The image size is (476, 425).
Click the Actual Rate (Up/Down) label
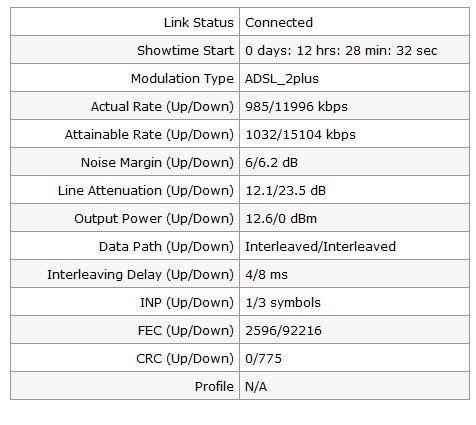pyautogui.click(x=162, y=107)
